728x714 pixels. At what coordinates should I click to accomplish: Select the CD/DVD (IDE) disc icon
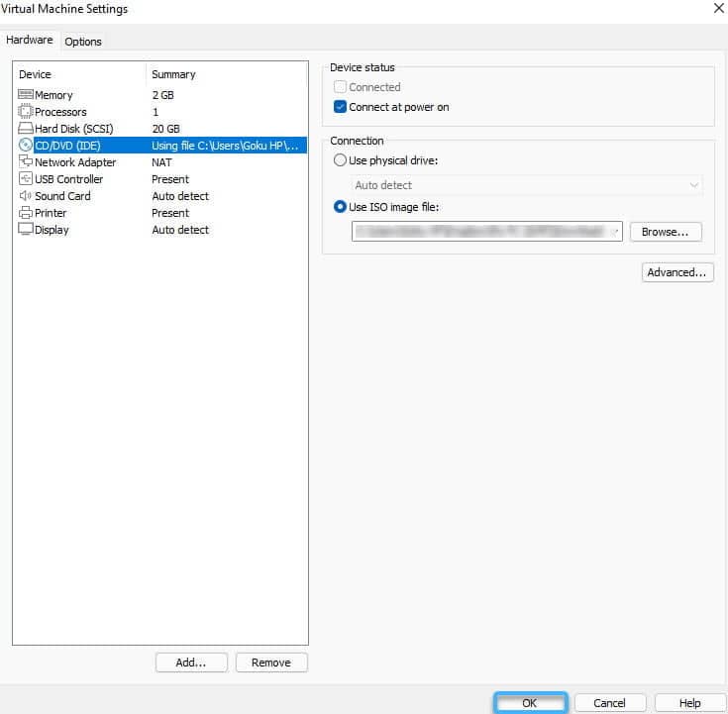(26, 146)
